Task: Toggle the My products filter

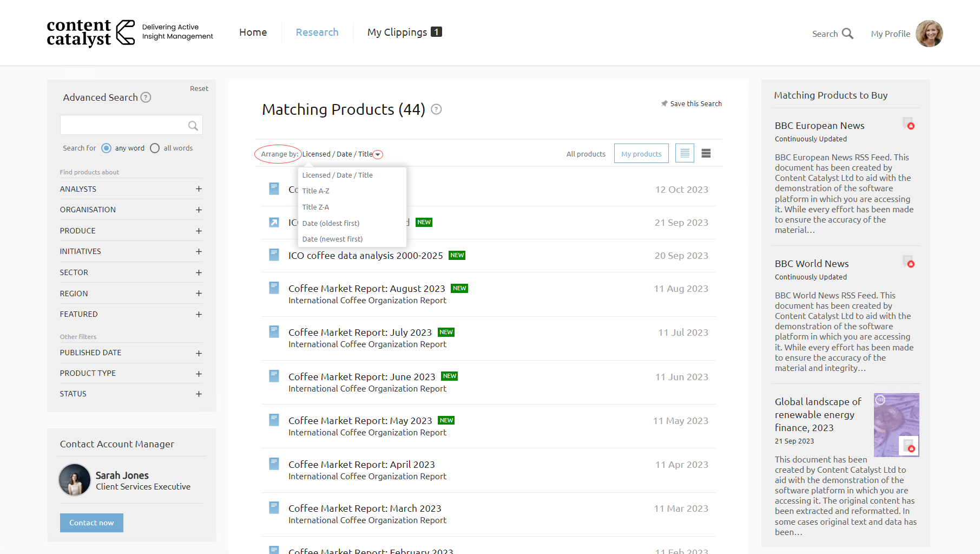Action: coord(641,154)
